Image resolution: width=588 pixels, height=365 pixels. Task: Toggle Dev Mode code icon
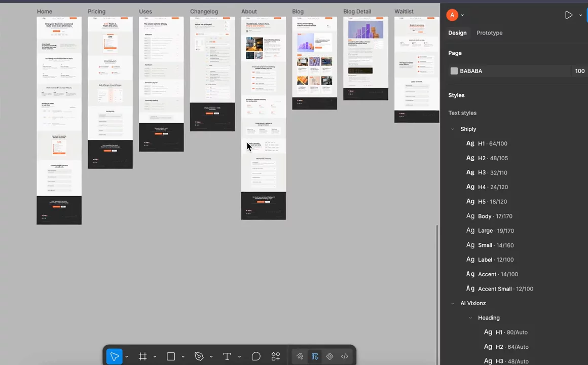click(345, 356)
